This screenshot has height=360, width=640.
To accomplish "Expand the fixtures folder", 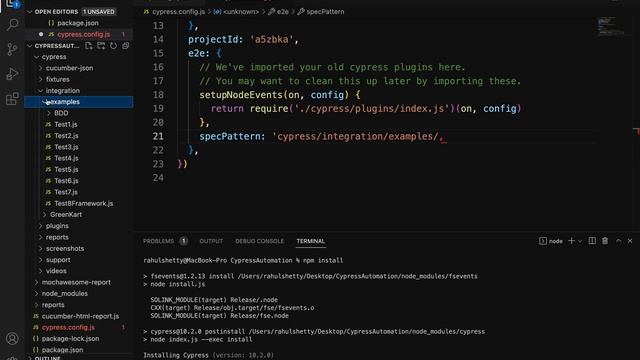I will pos(41,79).
